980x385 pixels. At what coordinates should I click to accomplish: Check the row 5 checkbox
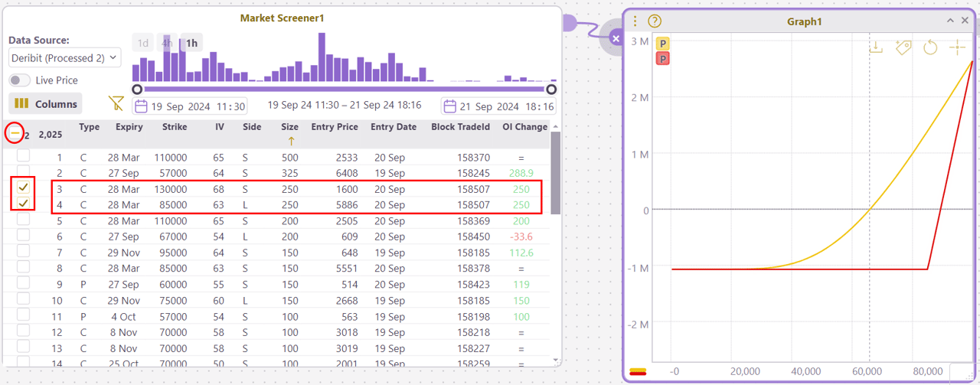click(23, 220)
